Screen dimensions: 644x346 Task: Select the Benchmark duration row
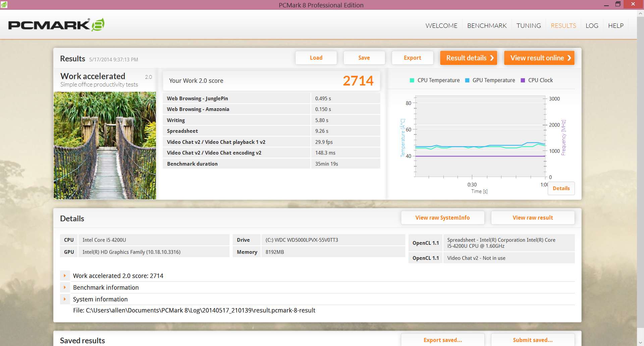tap(271, 164)
